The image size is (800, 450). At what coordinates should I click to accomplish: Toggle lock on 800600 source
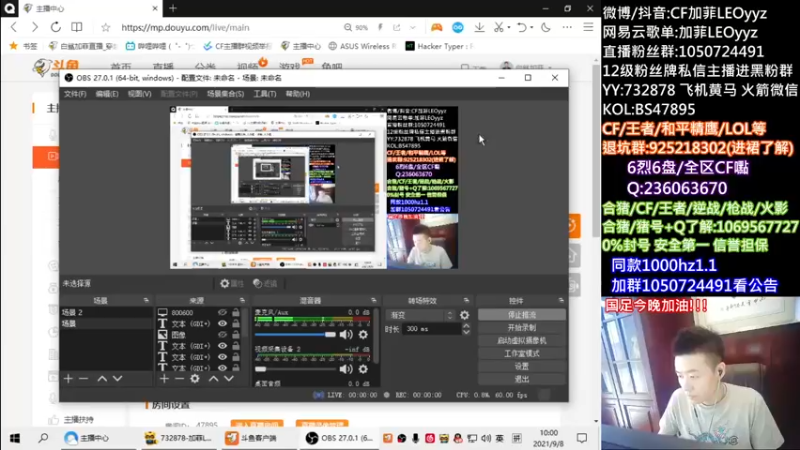(236, 312)
